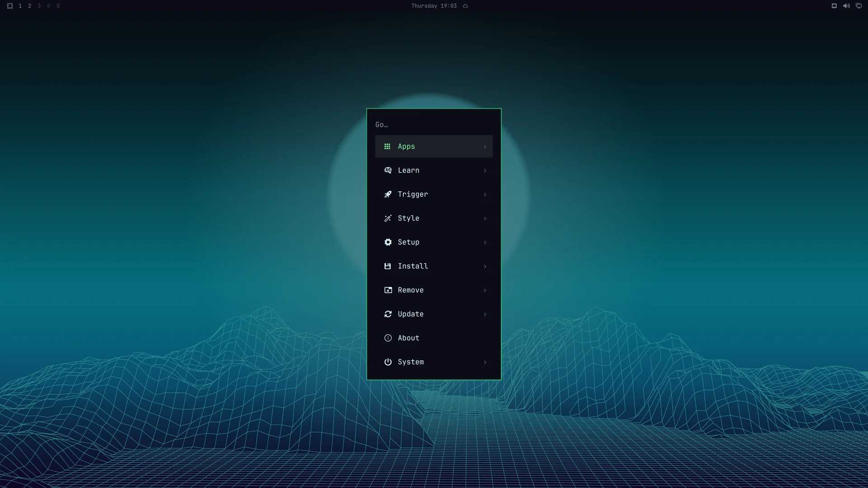Expand the Apps submenu chevron
The width and height of the screenshot is (868, 488).
(485, 147)
